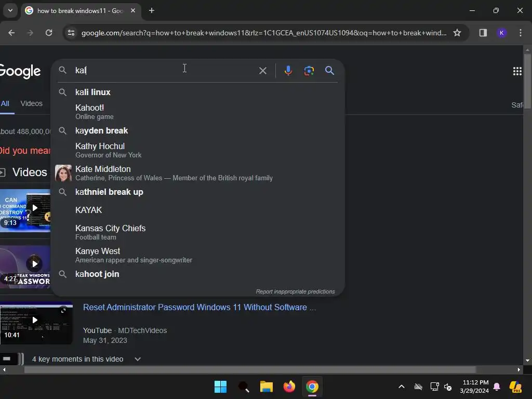Switch to the All results tab
The image size is (532, 399).
click(x=5, y=103)
